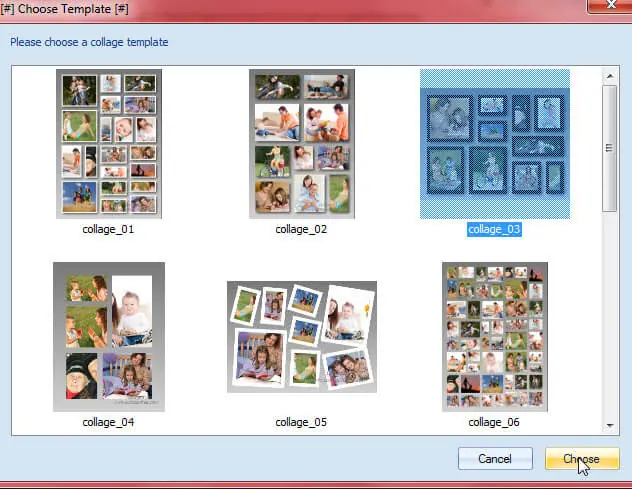Click the highlighted collage_03 template thumbnail
Screen dimensions: 632x489
[x=495, y=144]
